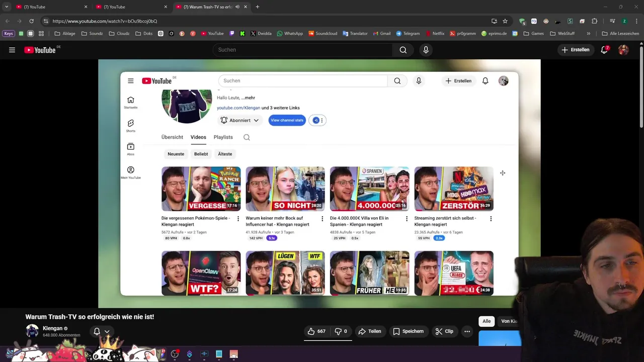Click the main YouTube search field
The height and width of the screenshot is (362, 644).
(302, 50)
